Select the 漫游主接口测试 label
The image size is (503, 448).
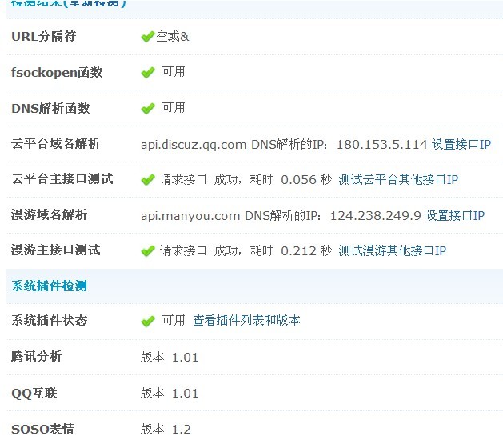[55, 250]
